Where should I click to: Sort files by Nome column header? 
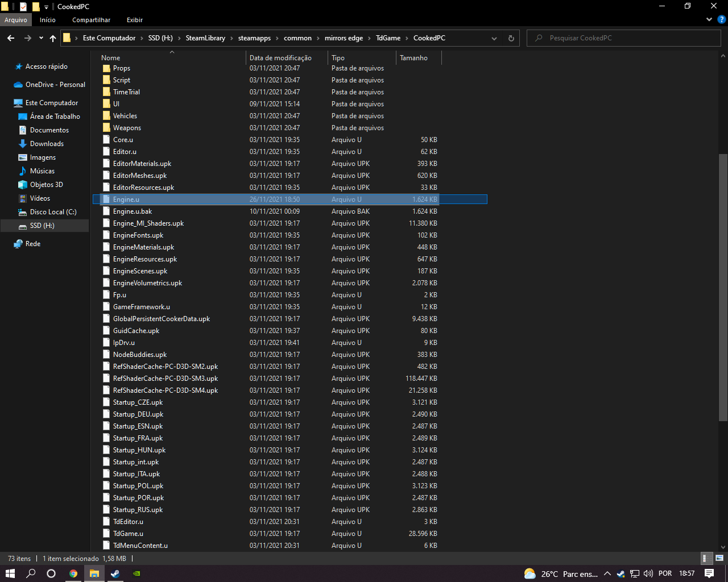click(111, 58)
